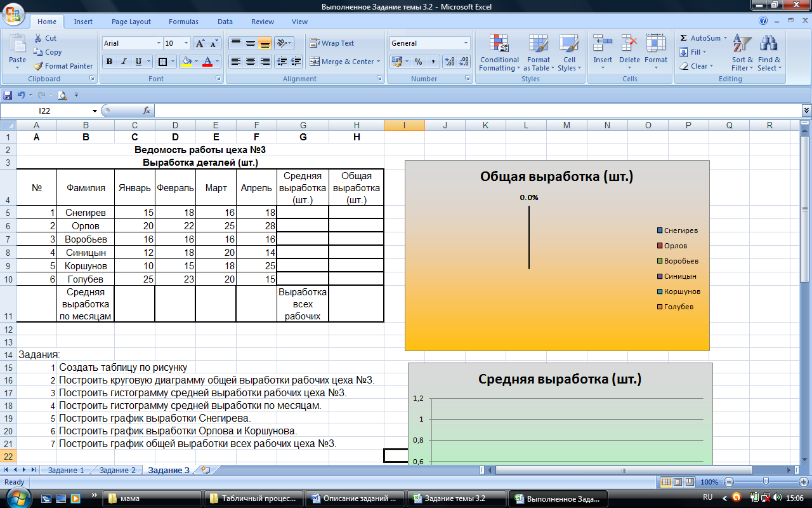Open the Cell Styles gallery
This screenshot has width=812, height=508.
569,53
